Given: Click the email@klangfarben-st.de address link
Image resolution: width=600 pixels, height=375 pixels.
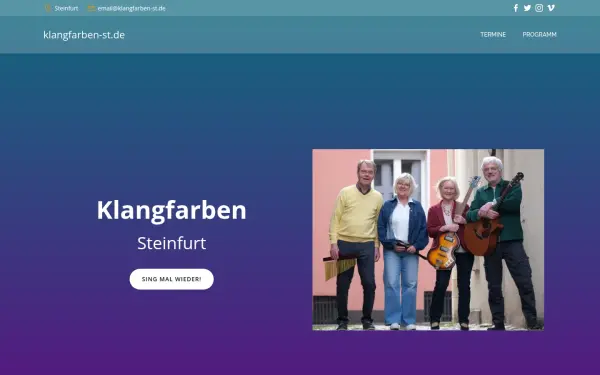Looking at the screenshot, I should click(x=131, y=8).
